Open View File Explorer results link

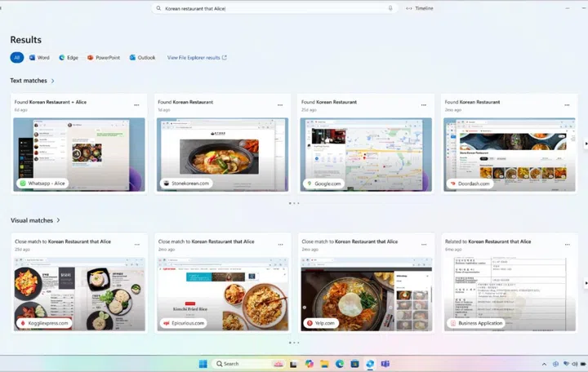point(197,58)
